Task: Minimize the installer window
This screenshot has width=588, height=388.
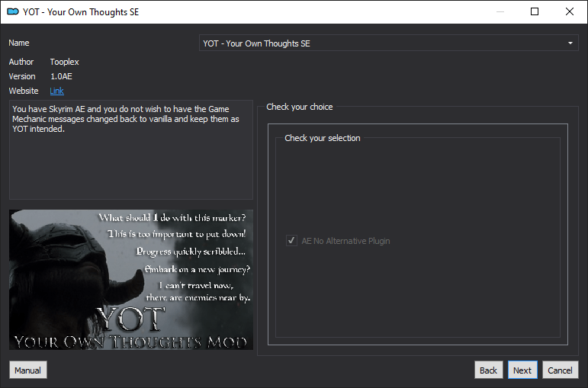Action: point(500,11)
